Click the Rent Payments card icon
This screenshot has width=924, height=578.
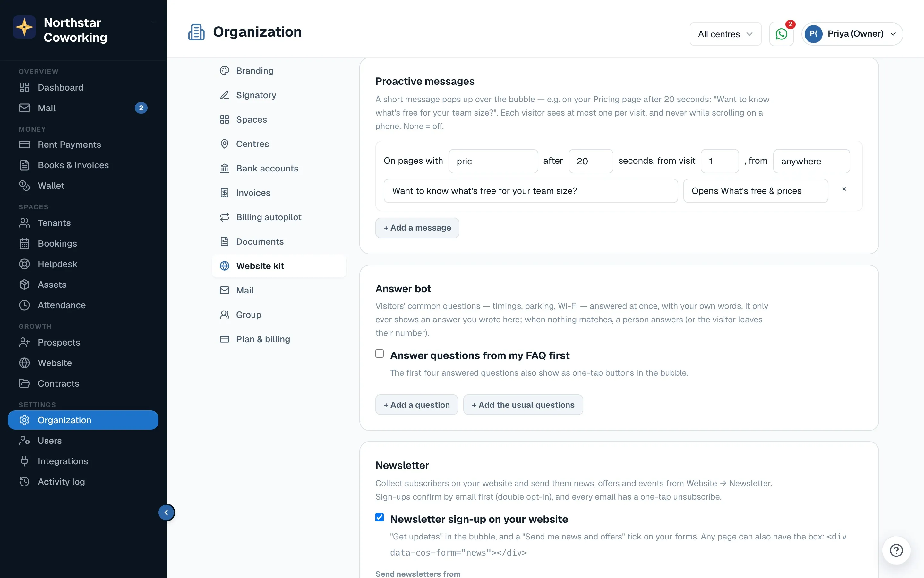tap(24, 144)
